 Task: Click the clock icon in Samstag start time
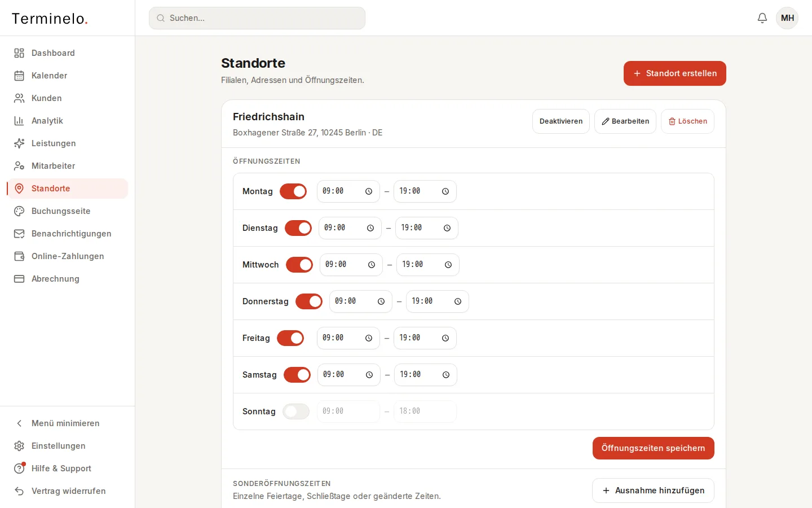tap(369, 375)
